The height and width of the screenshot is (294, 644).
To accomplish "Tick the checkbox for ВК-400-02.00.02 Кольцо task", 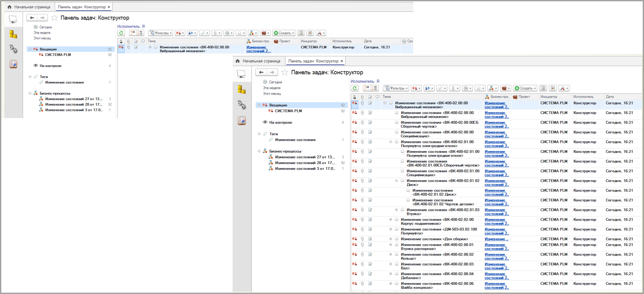I will tap(397, 254).
